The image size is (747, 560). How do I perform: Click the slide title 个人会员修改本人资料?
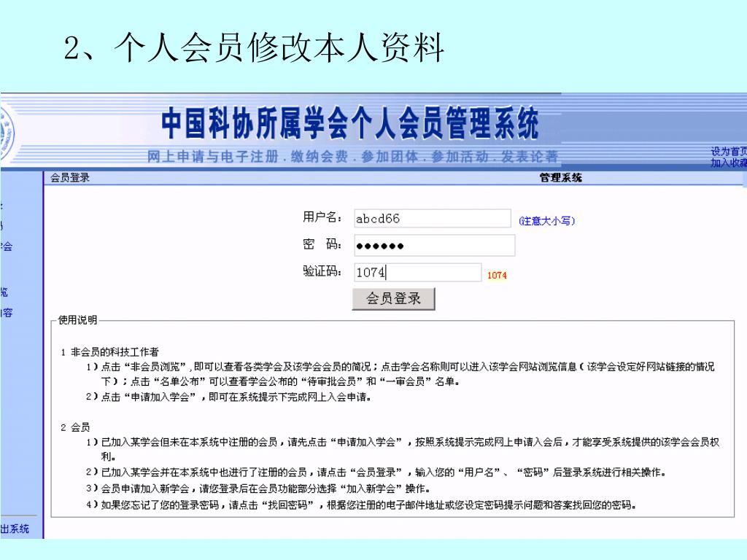pyautogui.click(x=279, y=47)
